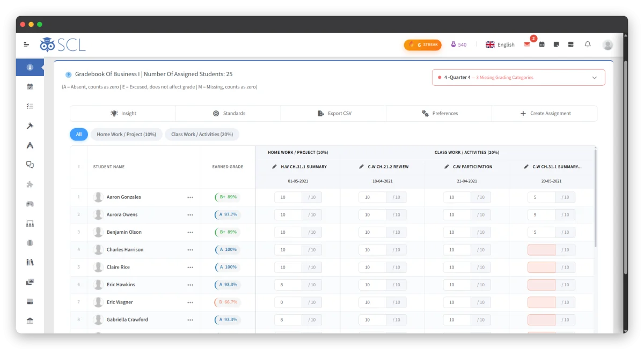Image resolution: width=644 pixels, height=349 pixels.
Task: Click Create Assignment
Action: pos(545,113)
